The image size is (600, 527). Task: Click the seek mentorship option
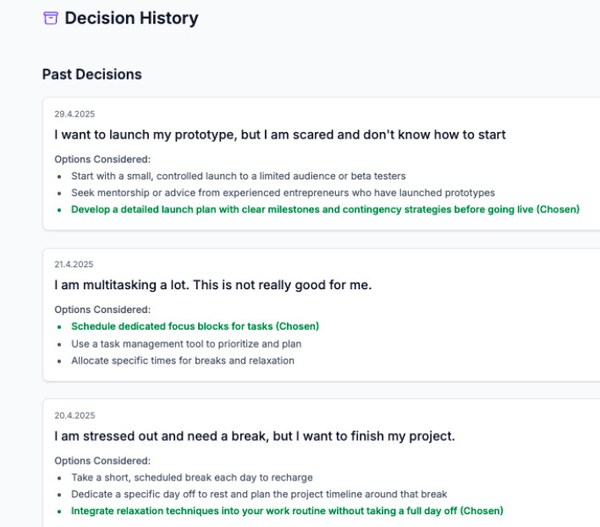(283, 192)
